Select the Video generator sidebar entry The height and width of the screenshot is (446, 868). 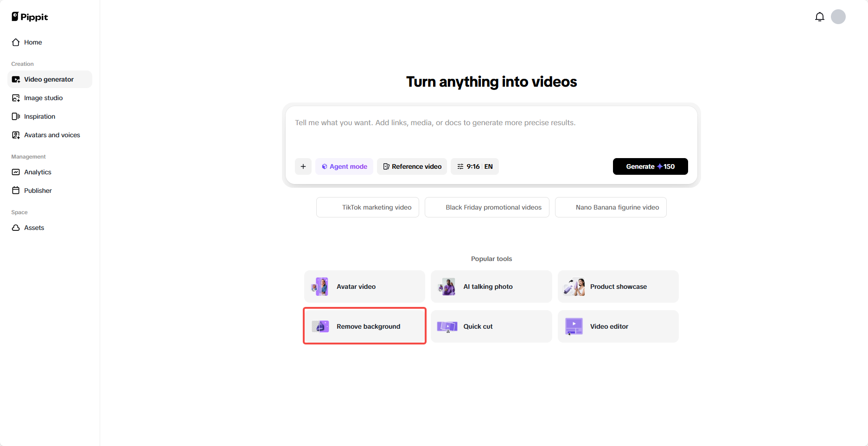[x=49, y=79]
